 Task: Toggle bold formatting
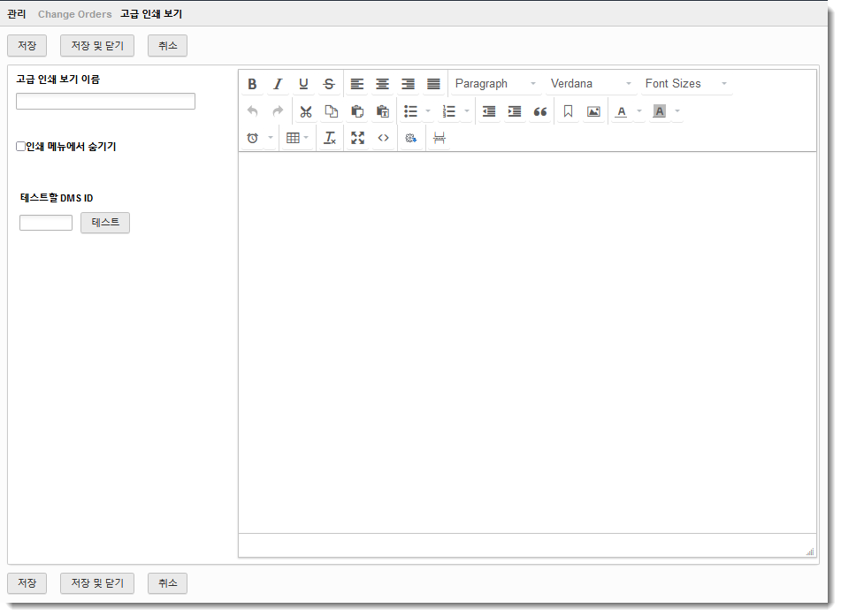pos(252,84)
